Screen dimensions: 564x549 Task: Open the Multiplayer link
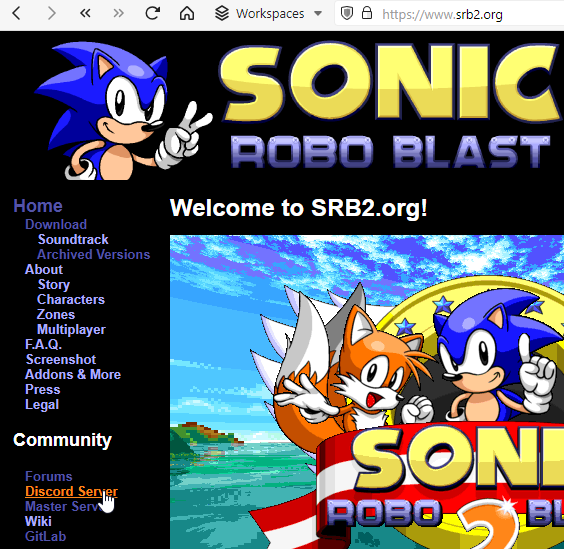(x=71, y=330)
